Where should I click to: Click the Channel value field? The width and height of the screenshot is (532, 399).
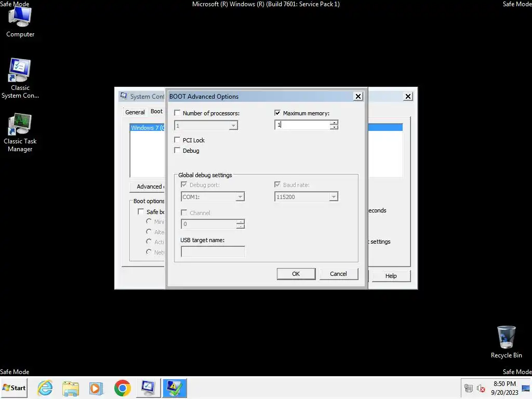pos(209,224)
